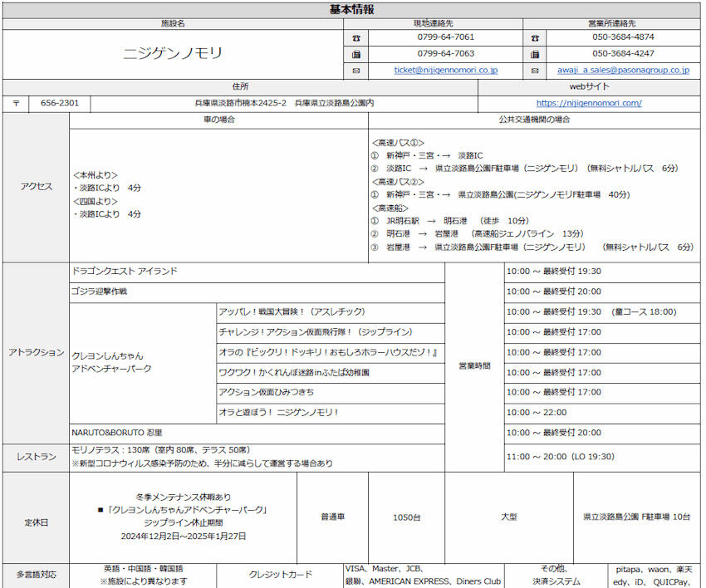706x588 pixels.
Task: Open the https://nijigennomori.com/ website link
Action: coord(589,103)
